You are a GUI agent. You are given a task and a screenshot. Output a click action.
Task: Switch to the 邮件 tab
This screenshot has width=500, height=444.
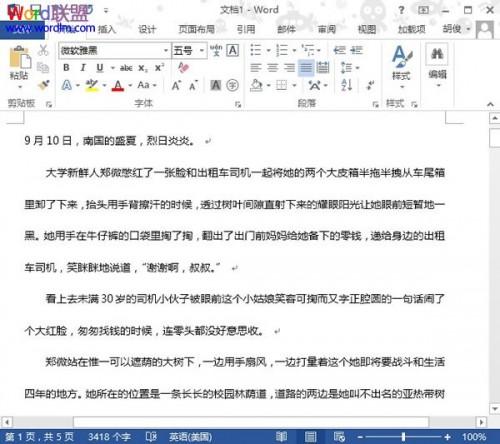[286, 29]
